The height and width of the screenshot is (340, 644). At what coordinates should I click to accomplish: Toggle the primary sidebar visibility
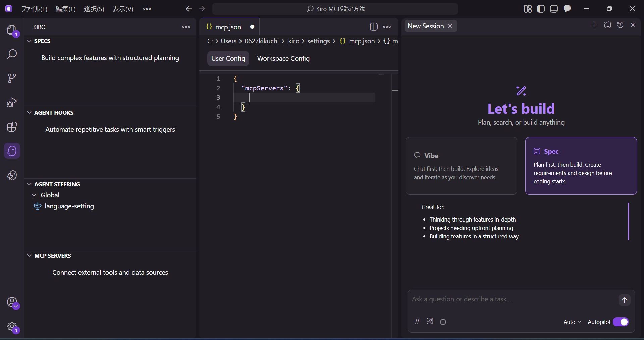coord(541,9)
